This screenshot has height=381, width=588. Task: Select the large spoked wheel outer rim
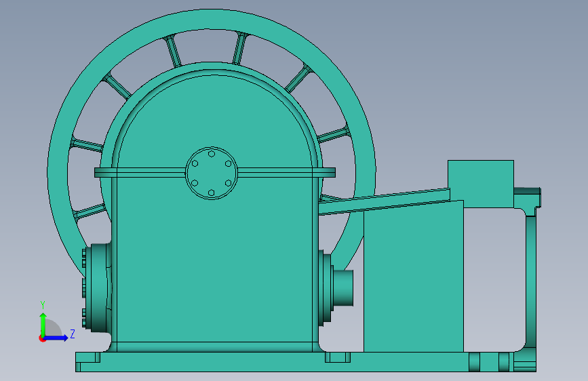(x=212, y=19)
